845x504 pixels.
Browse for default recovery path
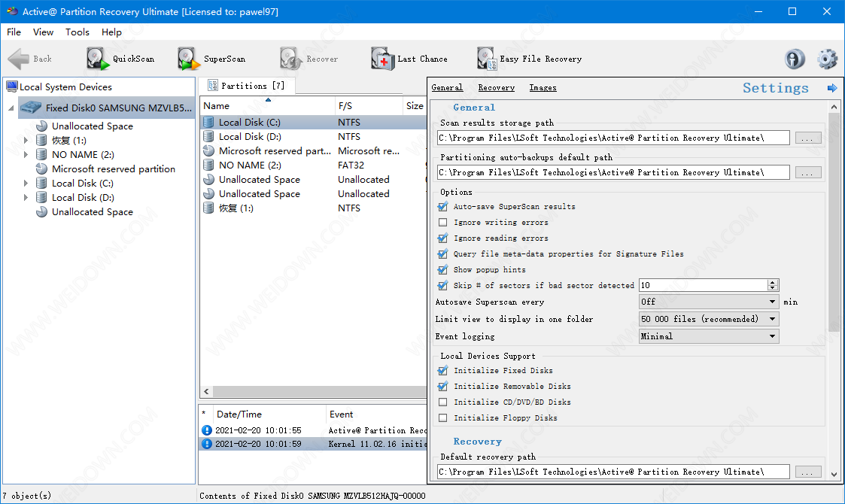pyautogui.click(x=807, y=472)
